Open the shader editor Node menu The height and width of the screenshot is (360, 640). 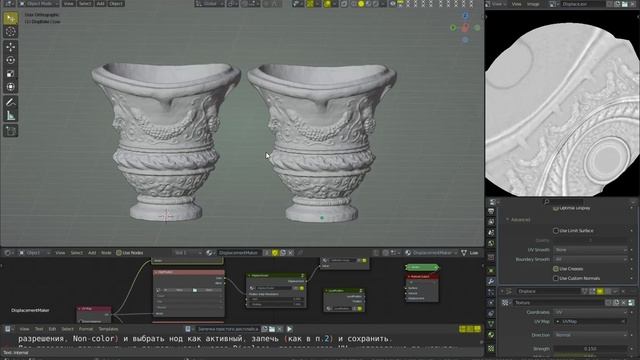pyautogui.click(x=106, y=253)
